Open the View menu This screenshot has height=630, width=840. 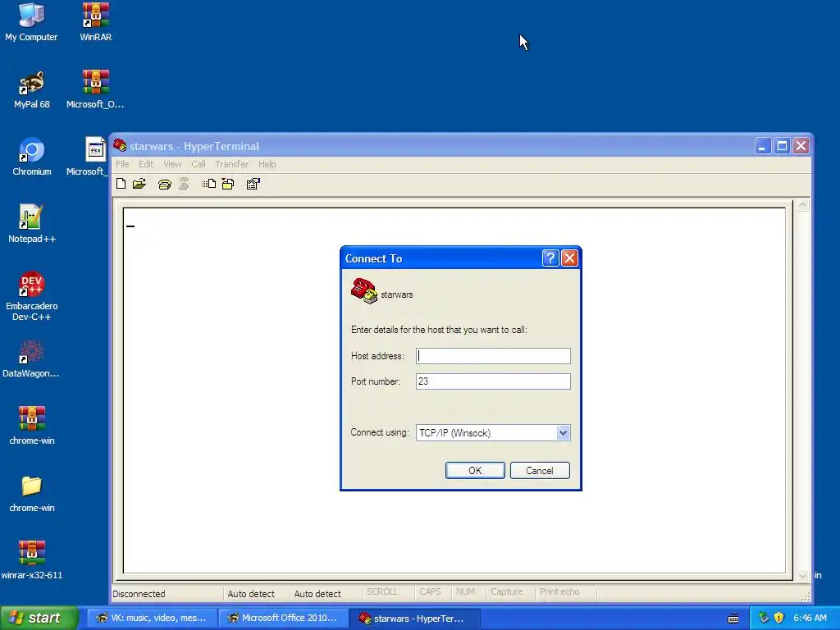[x=172, y=164]
